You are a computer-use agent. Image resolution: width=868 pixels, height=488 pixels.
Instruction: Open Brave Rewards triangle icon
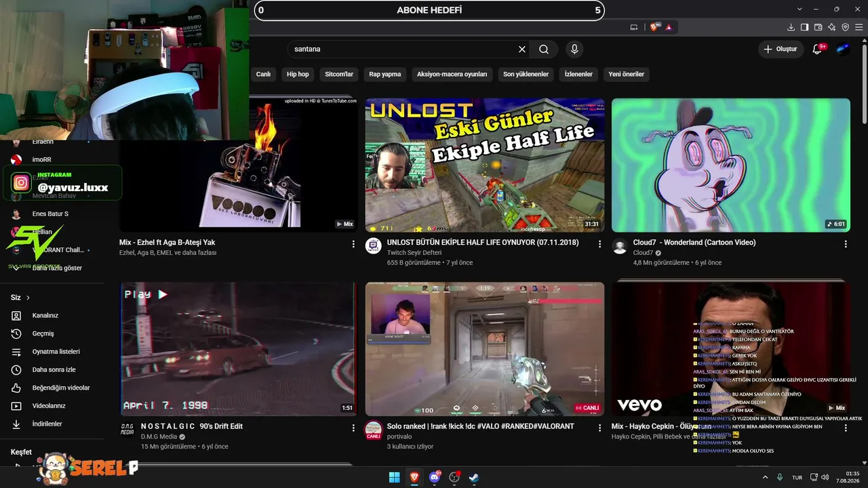(x=669, y=27)
